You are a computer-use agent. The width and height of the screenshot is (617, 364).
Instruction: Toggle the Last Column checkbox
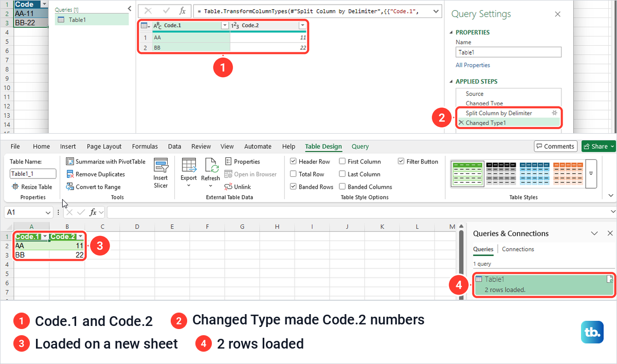coord(342,174)
